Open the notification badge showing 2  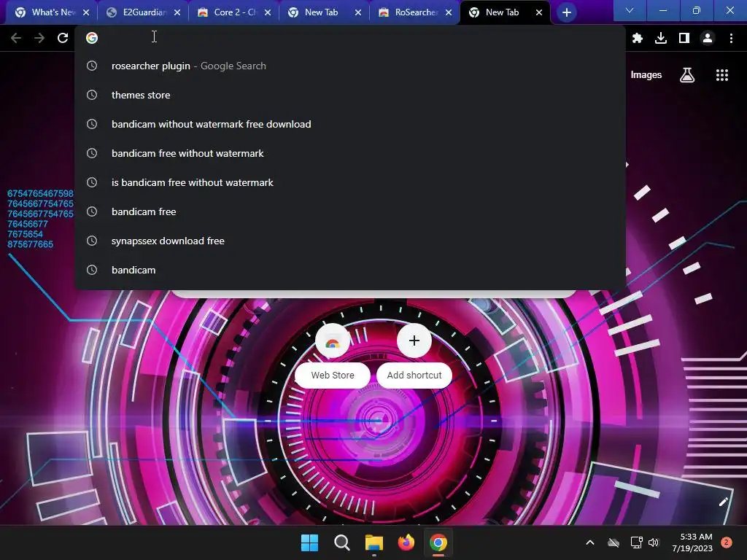coord(727,542)
